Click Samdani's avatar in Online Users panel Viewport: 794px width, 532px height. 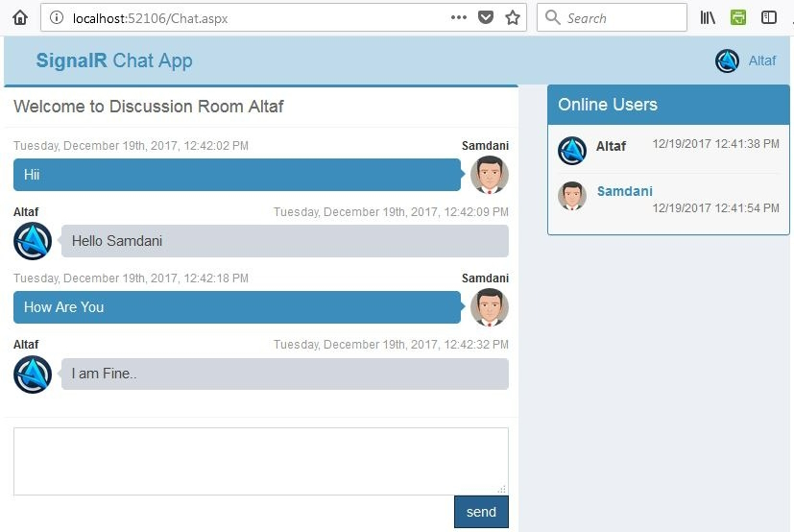[572, 196]
